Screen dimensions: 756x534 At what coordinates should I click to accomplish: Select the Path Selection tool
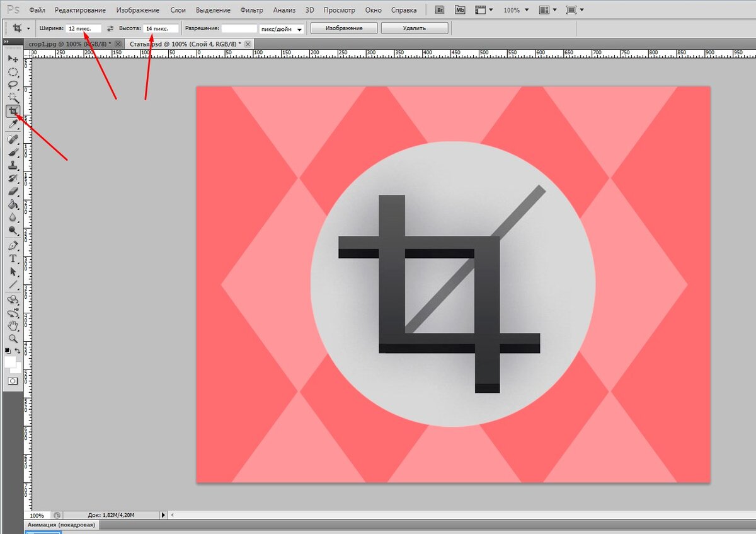click(13, 272)
